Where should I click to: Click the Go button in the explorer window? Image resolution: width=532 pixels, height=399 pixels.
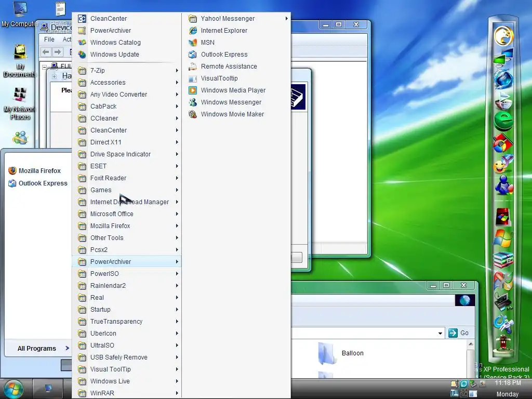(x=459, y=333)
